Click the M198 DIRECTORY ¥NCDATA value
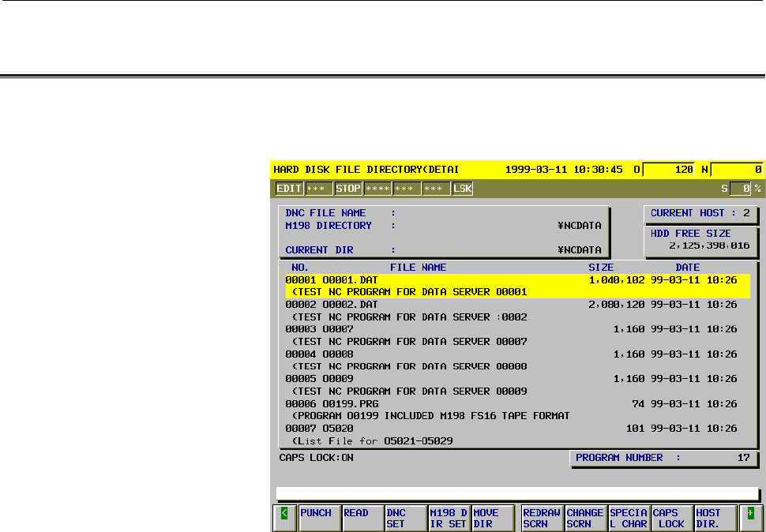 coord(580,226)
